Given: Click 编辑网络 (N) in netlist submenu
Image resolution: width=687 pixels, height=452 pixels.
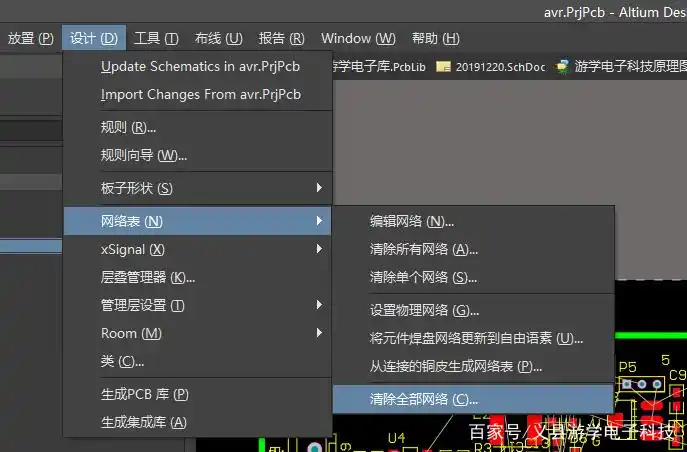Looking at the screenshot, I should [412, 221].
